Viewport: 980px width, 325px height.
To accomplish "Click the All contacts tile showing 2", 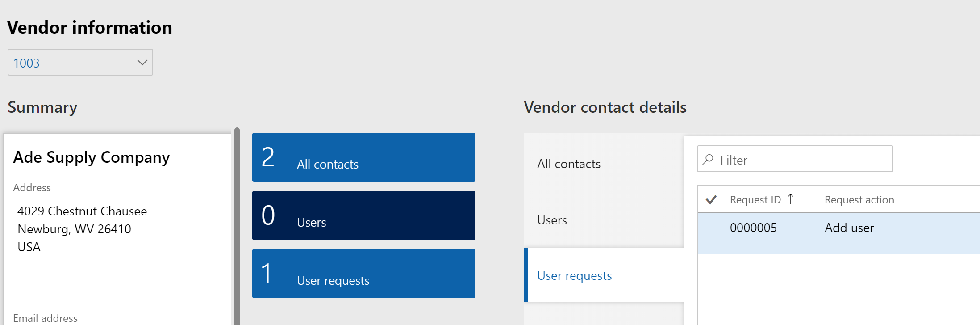I will [x=363, y=157].
